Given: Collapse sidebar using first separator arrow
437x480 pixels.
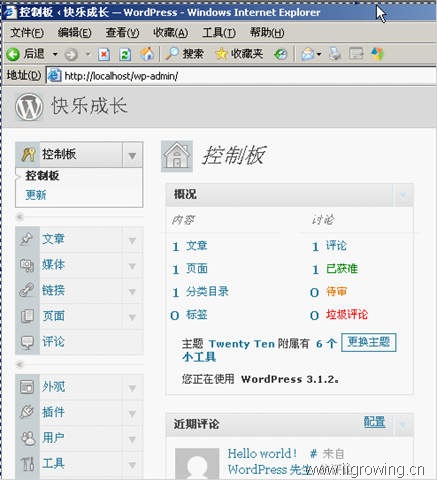Looking at the screenshot, I should [20, 217].
